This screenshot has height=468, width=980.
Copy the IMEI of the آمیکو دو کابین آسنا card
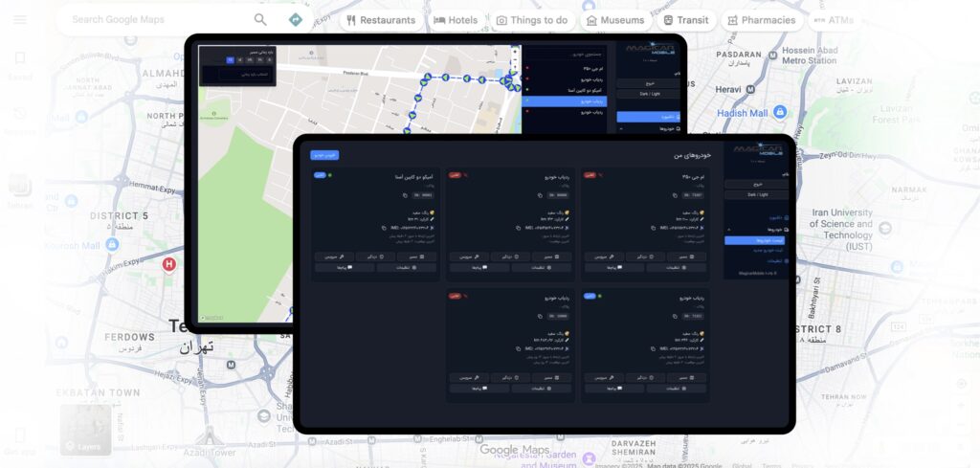(385, 228)
